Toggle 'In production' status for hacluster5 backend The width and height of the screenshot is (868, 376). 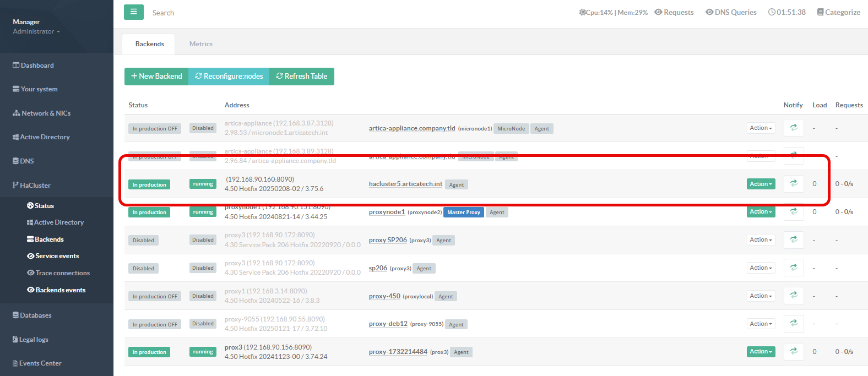(149, 184)
